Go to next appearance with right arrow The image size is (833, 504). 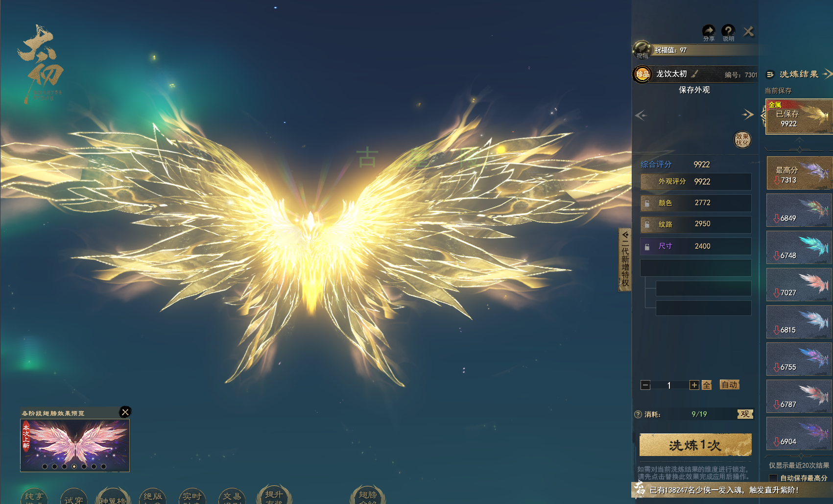(747, 115)
